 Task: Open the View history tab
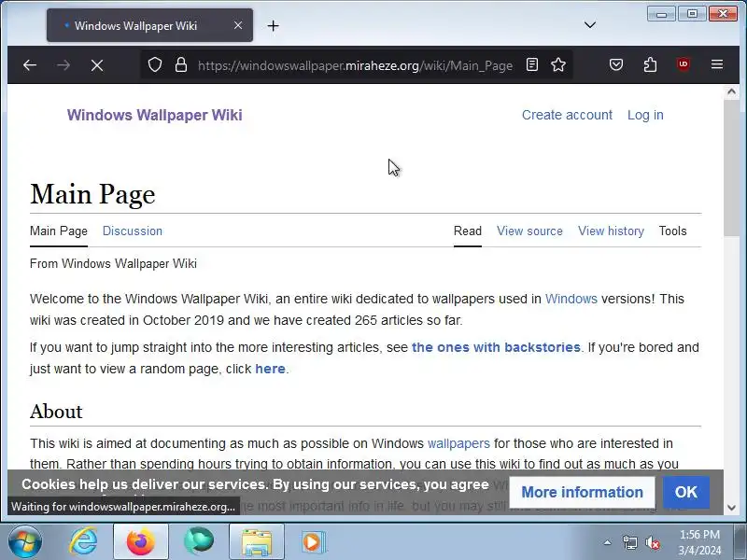click(x=611, y=231)
